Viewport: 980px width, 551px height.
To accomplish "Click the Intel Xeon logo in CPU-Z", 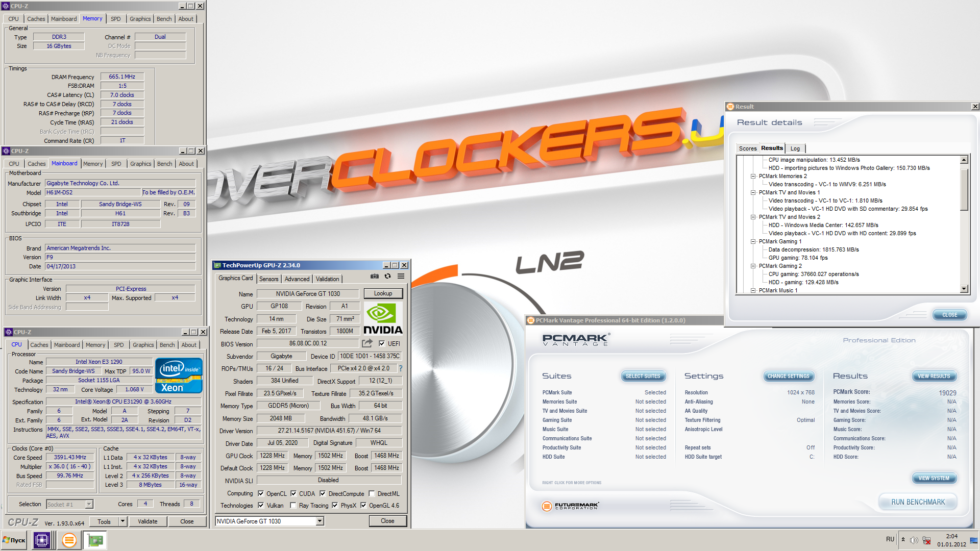I will (179, 376).
